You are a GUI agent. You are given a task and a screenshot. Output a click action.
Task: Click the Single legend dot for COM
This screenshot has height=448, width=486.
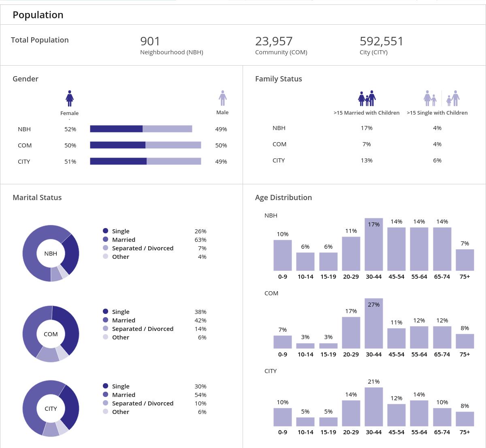(105, 311)
